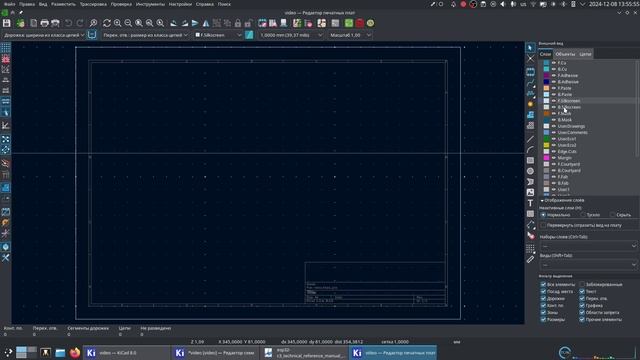Screen dimensions: 640x360
Task: Select the Measure ruler tool
Action: point(530,259)
